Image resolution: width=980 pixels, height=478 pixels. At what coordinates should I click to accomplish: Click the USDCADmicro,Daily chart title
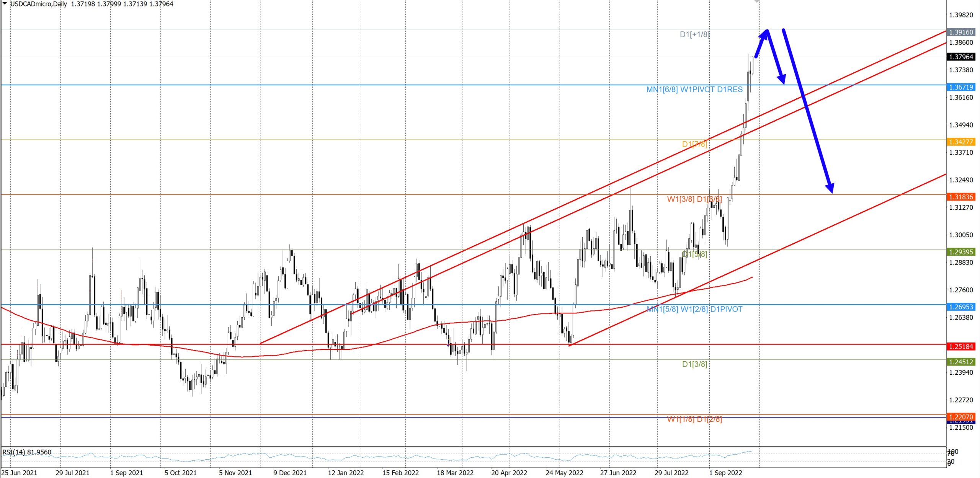click(x=38, y=4)
